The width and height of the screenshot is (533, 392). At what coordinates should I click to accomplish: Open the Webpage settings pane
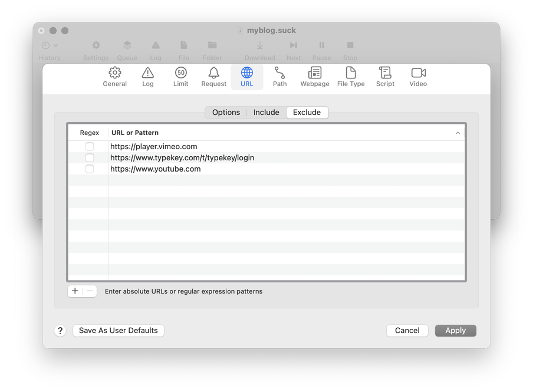coord(315,77)
